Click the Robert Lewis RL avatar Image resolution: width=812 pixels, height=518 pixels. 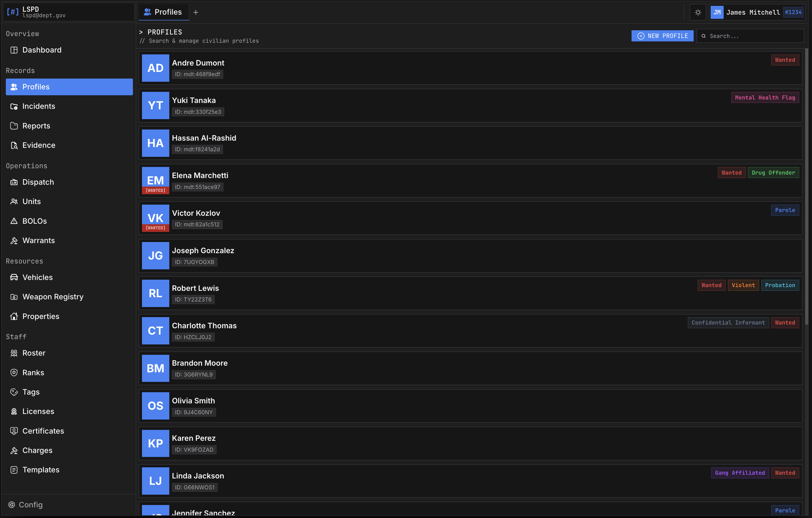click(155, 293)
